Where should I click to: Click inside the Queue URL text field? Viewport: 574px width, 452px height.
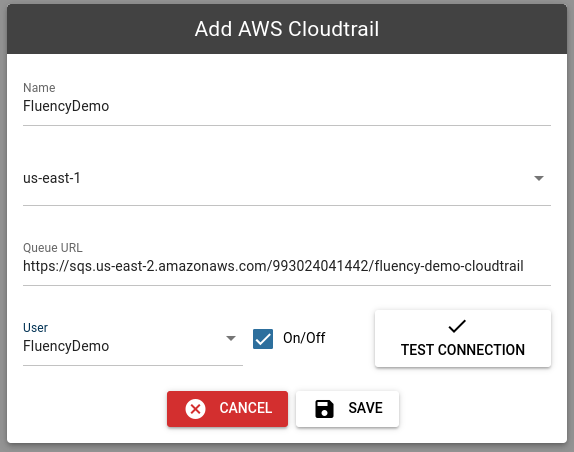pos(287,266)
